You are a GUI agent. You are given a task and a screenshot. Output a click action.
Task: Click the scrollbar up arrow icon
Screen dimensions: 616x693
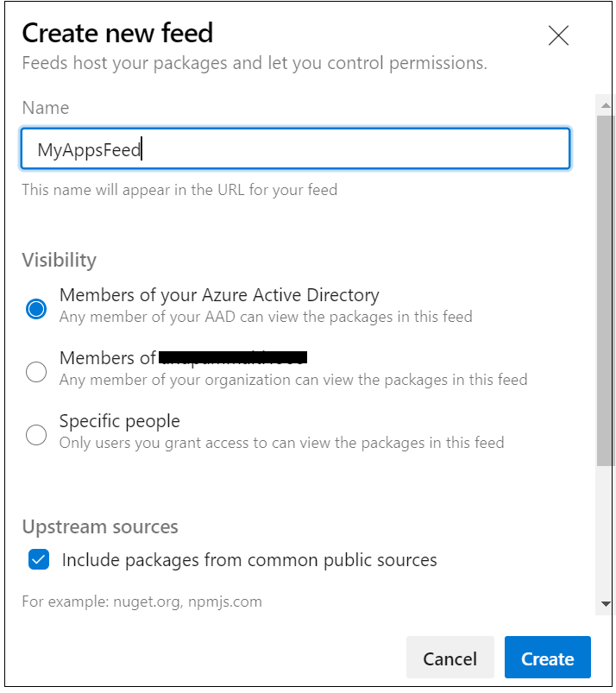[x=606, y=104]
